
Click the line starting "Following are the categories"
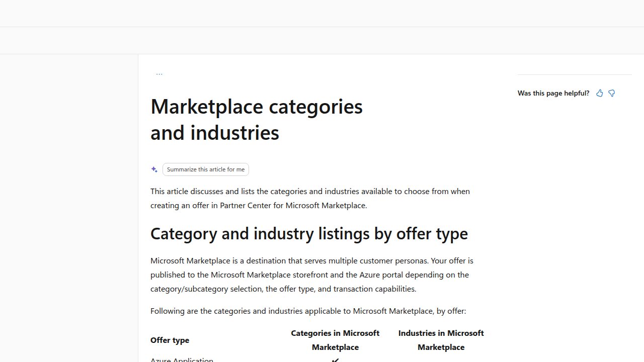(x=308, y=311)
